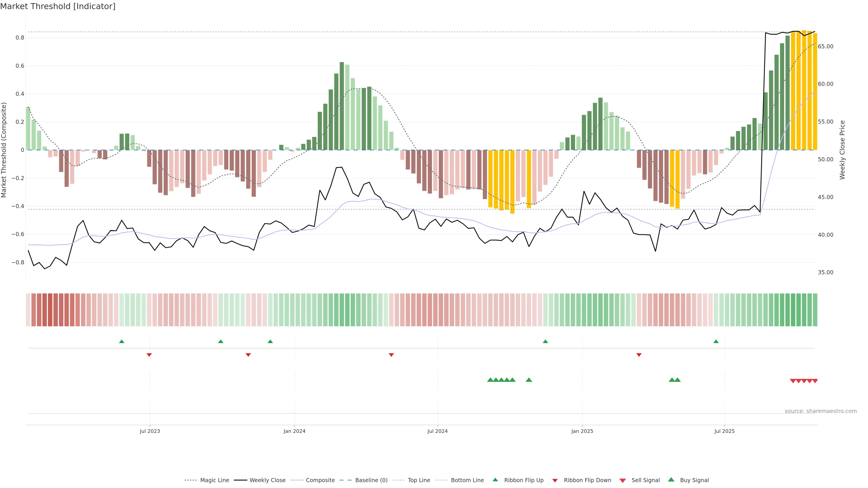Screen dimensions: 868x488
Task: Click the darkest red ribbon cell at left
Action: [50, 310]
